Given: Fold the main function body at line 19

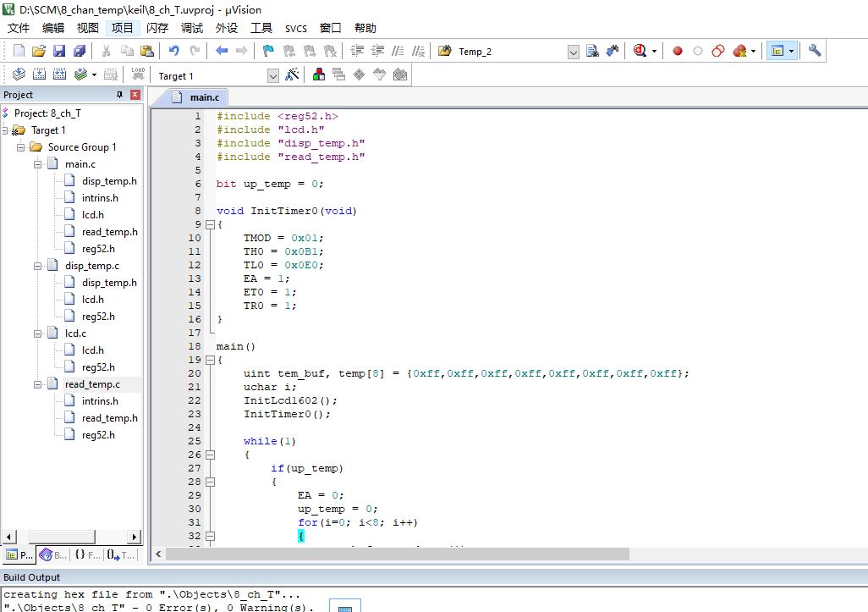Looking at the screenshot, I should (x=210, y=360).
